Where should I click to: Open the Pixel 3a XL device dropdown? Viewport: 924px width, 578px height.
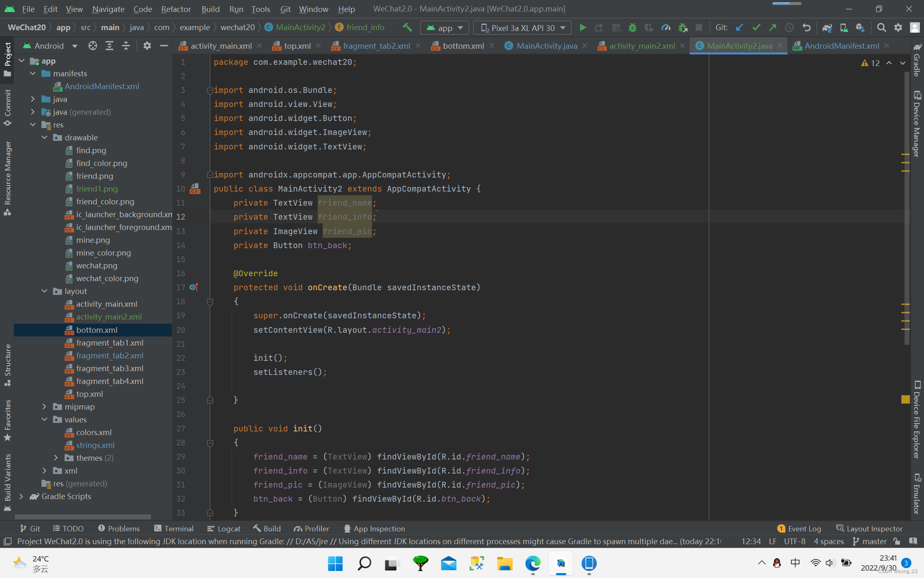522,28
